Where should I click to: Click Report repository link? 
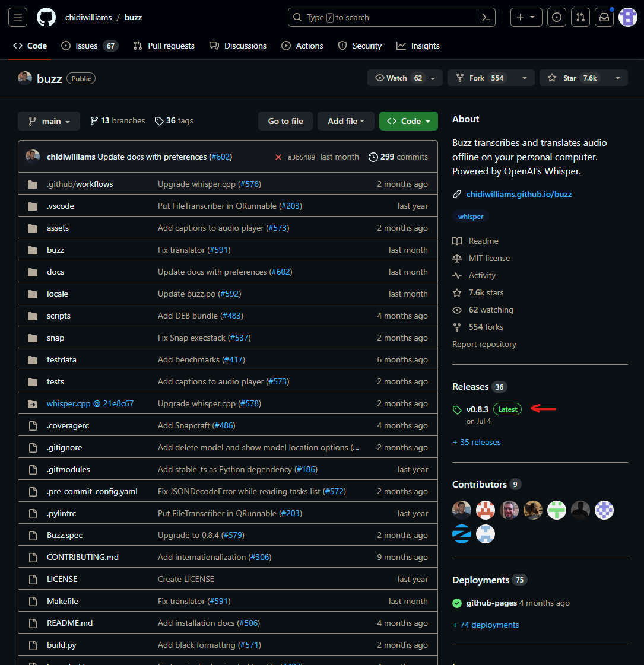pos(484,345)
